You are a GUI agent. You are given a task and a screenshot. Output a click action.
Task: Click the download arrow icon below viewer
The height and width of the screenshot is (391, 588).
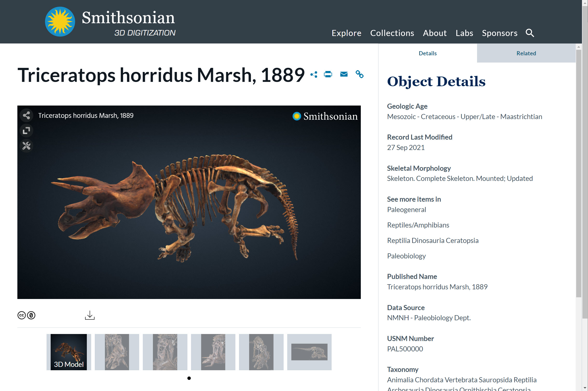pos(90,315)
